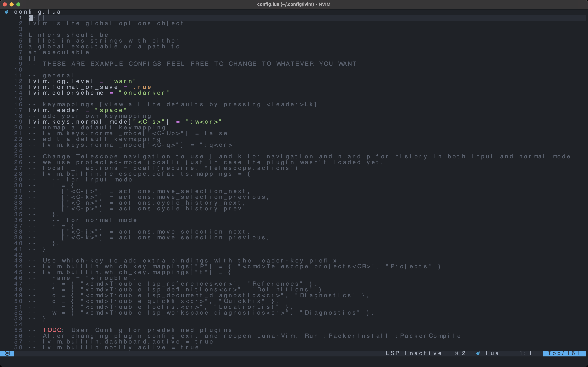The width and height of the screenshot is (588, 367).
Task: Click the Lua filetype icon in the winbar
Action: tap(6, 11)
